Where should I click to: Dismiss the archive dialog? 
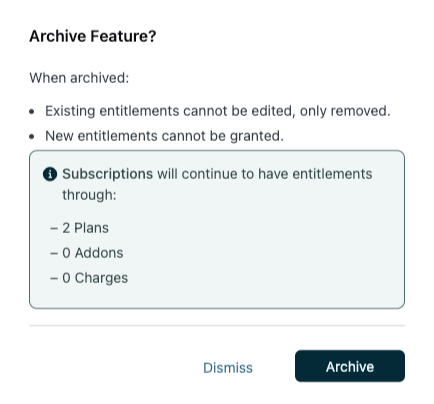[228, 368]
